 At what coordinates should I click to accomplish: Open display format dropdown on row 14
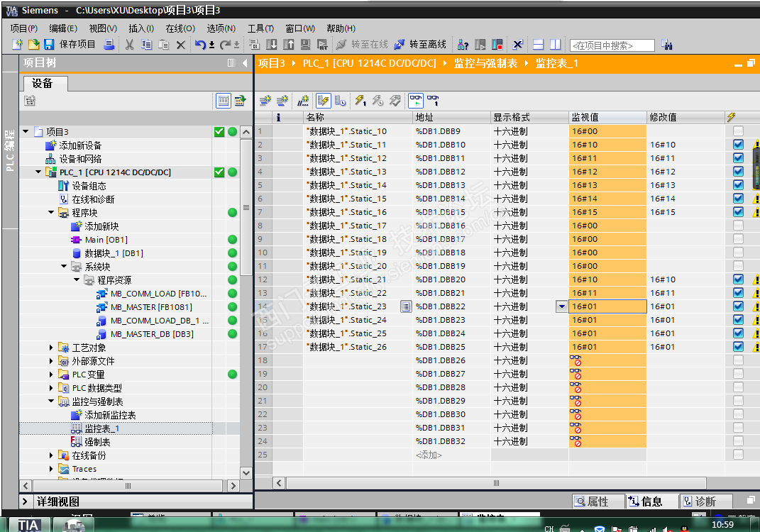(x=561, y=306)
